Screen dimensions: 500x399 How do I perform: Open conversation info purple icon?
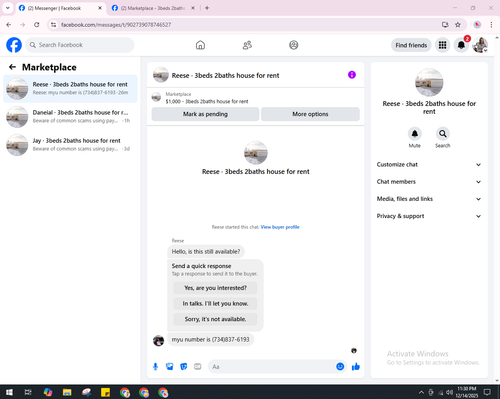click(x=352, y=75)
